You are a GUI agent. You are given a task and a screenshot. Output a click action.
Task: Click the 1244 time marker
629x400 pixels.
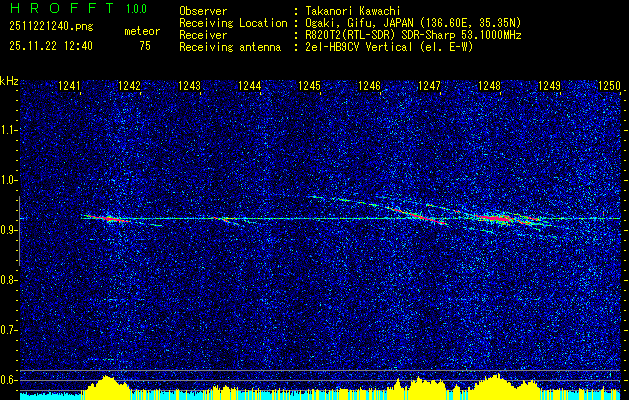point(250,86)
